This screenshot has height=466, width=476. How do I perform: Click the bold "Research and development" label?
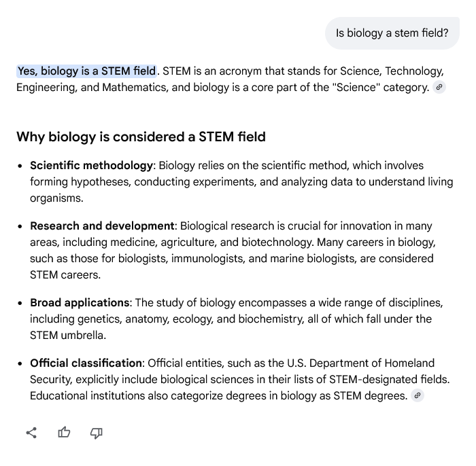[102, 226]
